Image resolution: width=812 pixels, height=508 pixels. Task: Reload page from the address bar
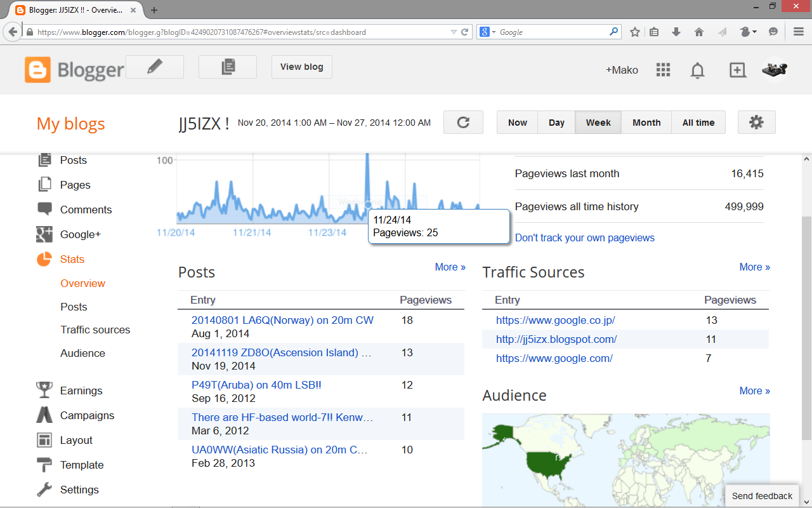coord(465,32)
